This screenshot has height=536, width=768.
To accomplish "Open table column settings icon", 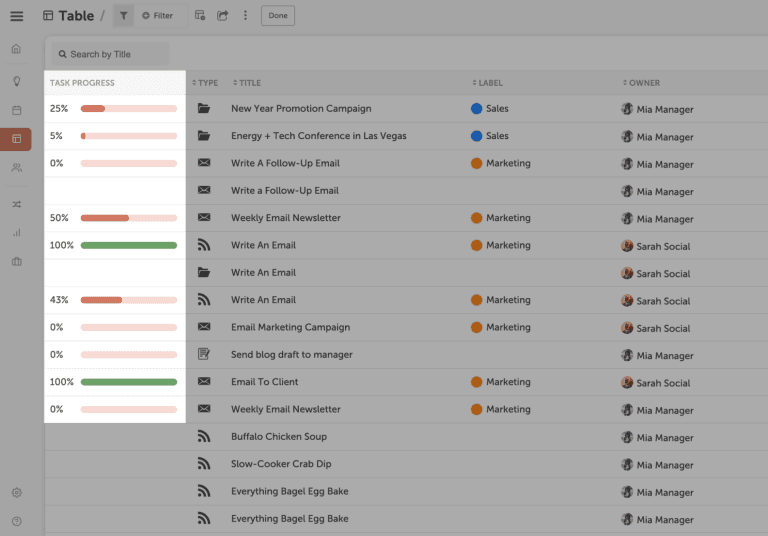I will coord(200,16).
